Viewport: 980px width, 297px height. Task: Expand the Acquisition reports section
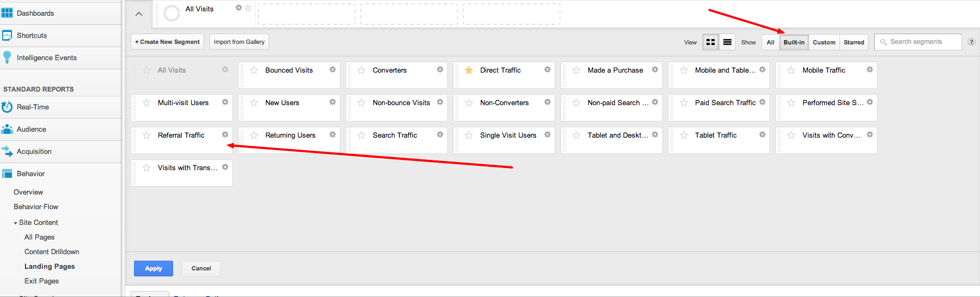coord(34,151)
